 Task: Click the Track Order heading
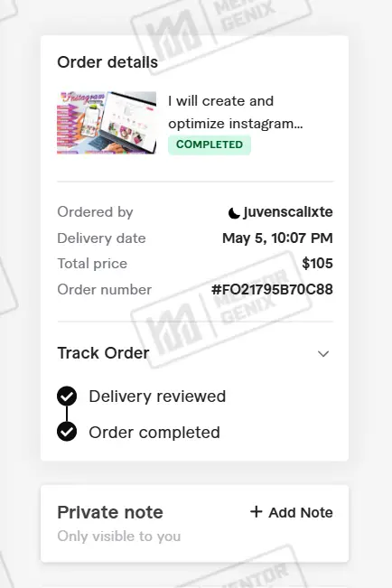[x=103, y=353]
